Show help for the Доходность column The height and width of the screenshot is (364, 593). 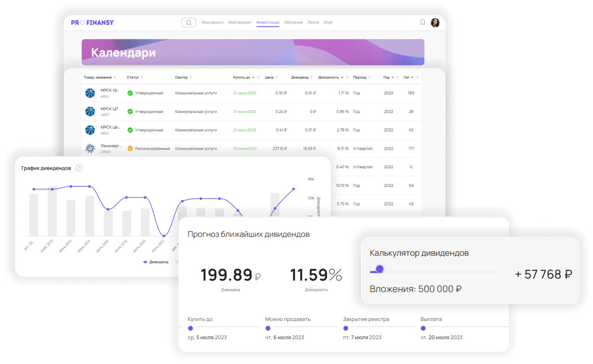tap(347, 77)
